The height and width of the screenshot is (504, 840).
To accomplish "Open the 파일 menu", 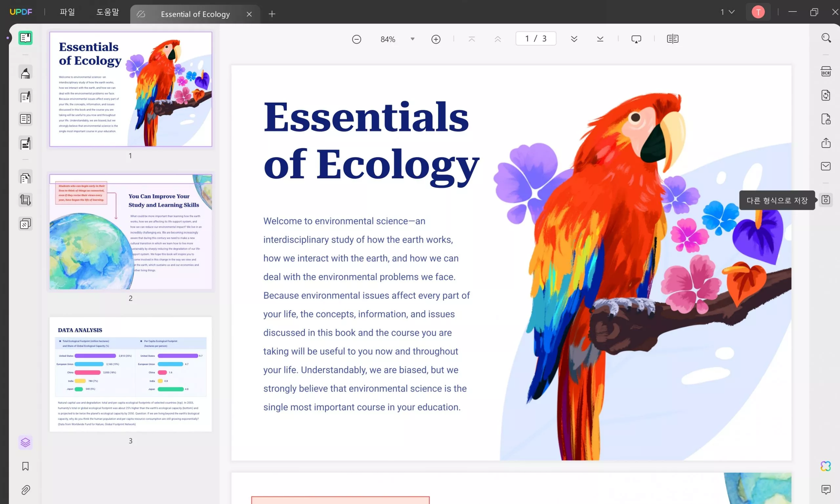I will pyautogui.click(x=67, y=12).
